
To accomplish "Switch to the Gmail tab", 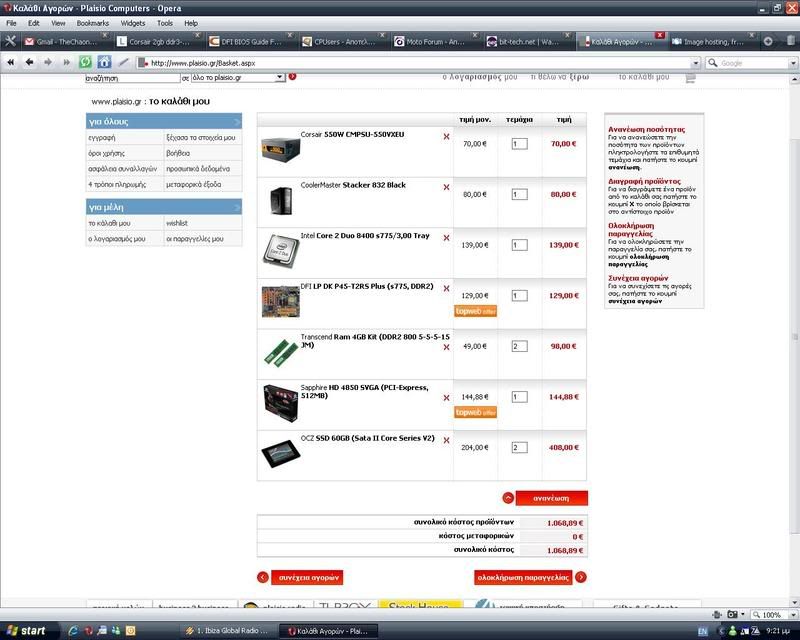I will [x=66, y=41].
